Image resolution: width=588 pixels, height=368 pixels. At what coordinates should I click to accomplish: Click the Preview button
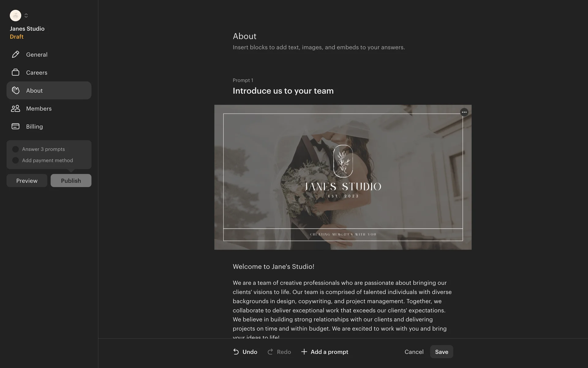[x=27, y=181]
